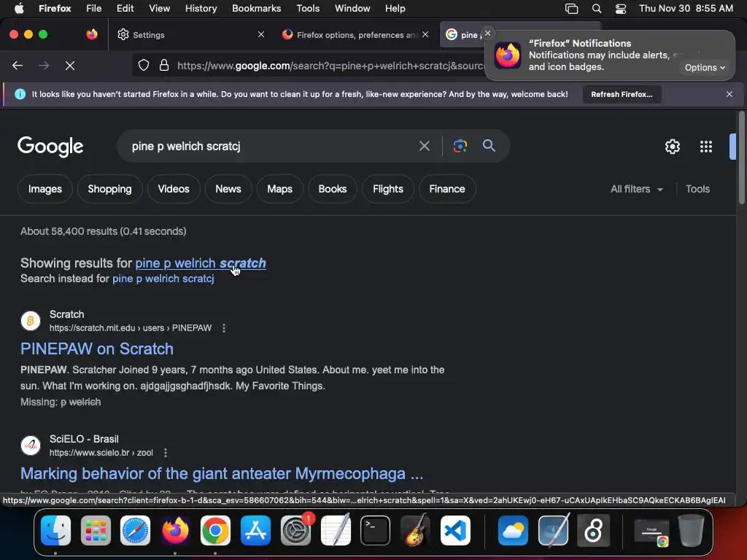Screen dimensions: 747x560
Task: Run search with the magnifier icon
Action: pyautogui.click(x=489, y=146)
